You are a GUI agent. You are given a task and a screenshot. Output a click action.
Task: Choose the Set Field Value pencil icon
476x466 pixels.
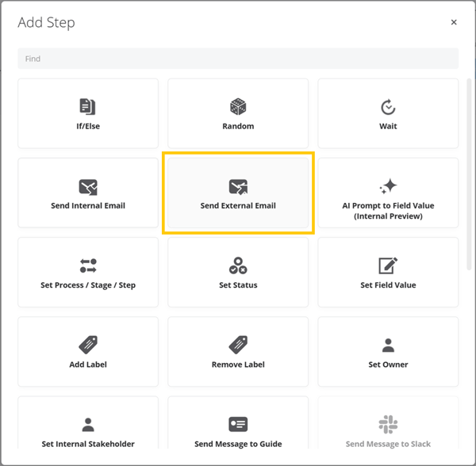(388, 265)
